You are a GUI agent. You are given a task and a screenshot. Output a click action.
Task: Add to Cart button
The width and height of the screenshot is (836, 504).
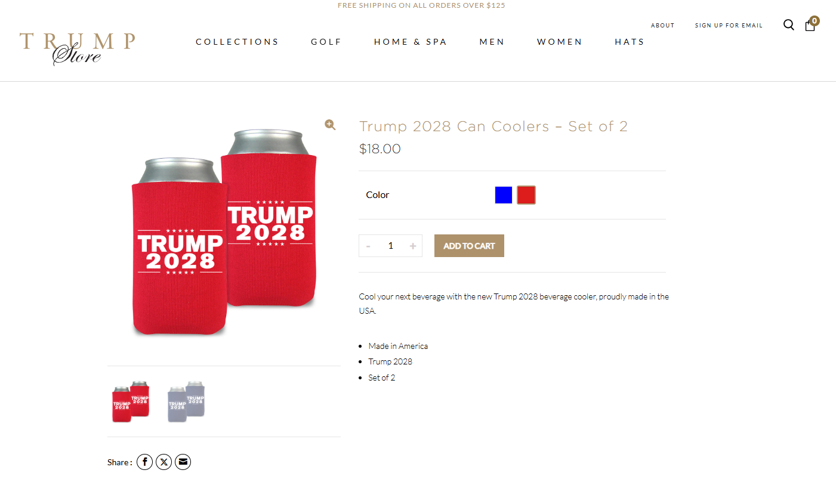(x=469, y=246)
